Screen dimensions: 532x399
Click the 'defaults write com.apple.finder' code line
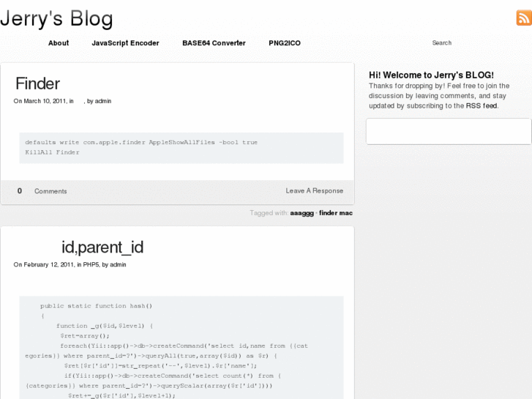coord(141,142)
